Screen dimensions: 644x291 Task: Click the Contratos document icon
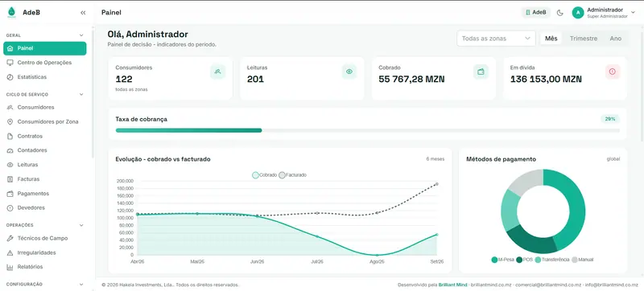[x=10, y=136]
